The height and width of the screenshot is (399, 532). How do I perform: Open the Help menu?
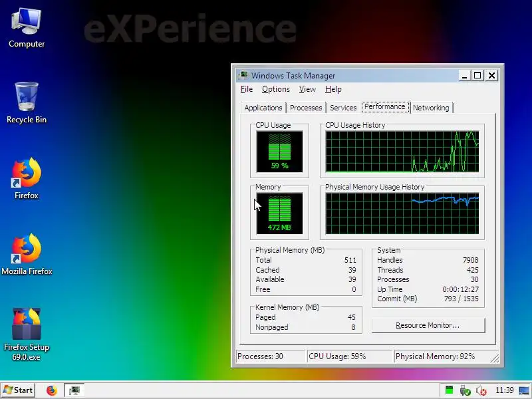pos(333,89)
